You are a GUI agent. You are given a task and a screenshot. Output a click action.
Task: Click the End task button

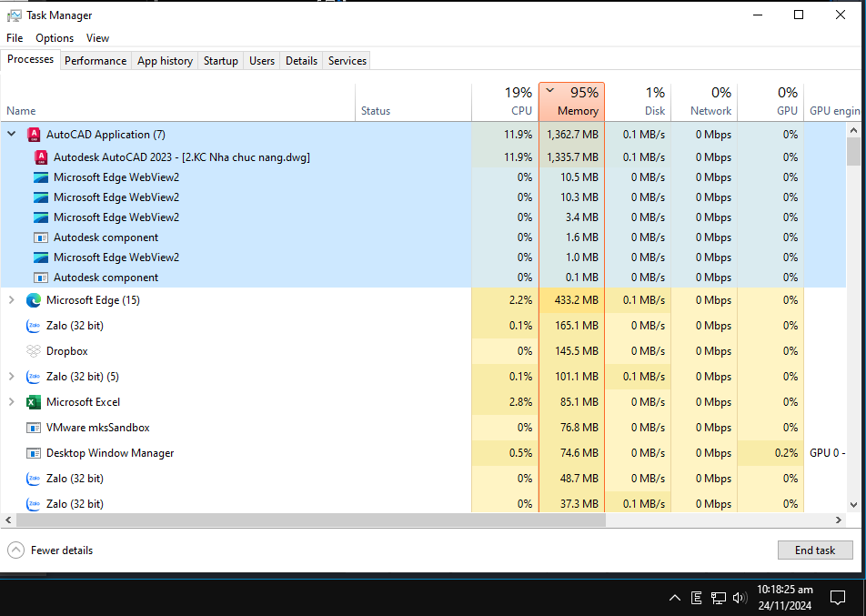click(x=815, y=550)
